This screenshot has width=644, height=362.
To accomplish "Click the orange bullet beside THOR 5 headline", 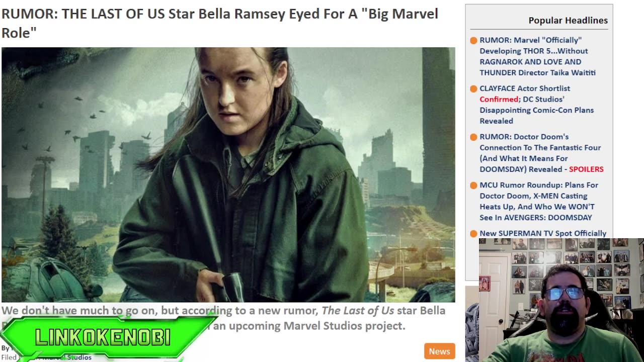I will click(473, 41).
